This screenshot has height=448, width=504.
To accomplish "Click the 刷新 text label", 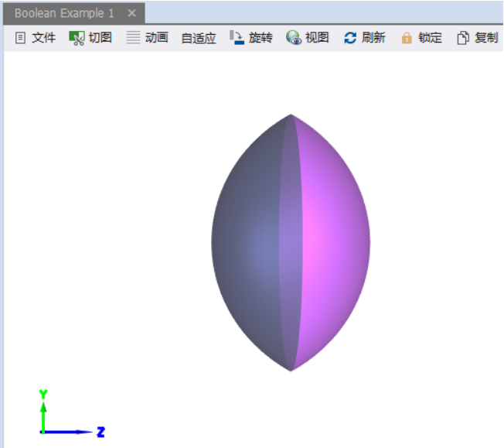I will [373, 38].
